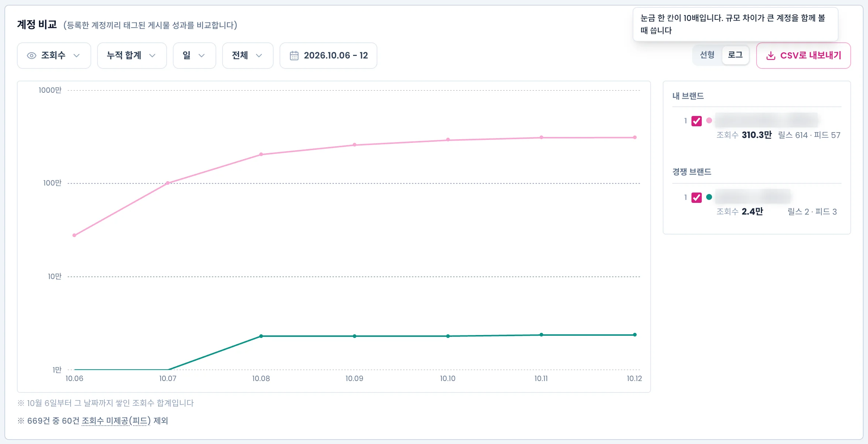The width and height of the screenshot is (868, 444).
Task: Select the 로그 scale tab
Action: click(x=735, y=55)
